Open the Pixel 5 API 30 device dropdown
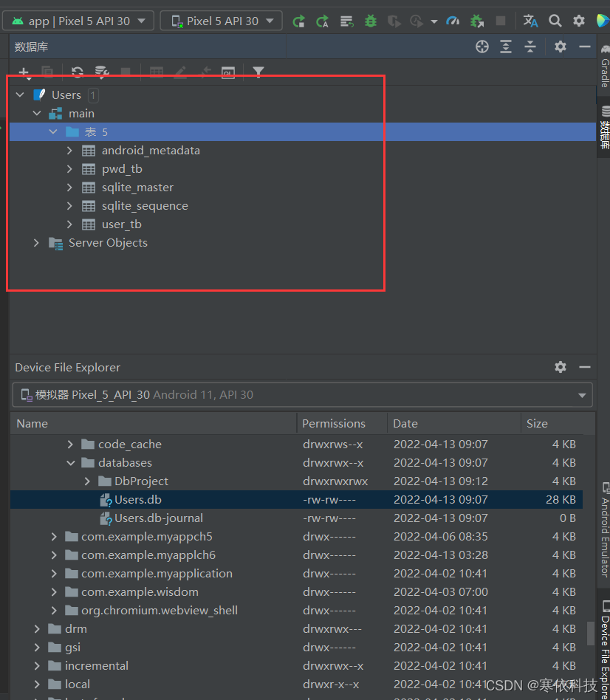610x700 pixels. [221, 21]
